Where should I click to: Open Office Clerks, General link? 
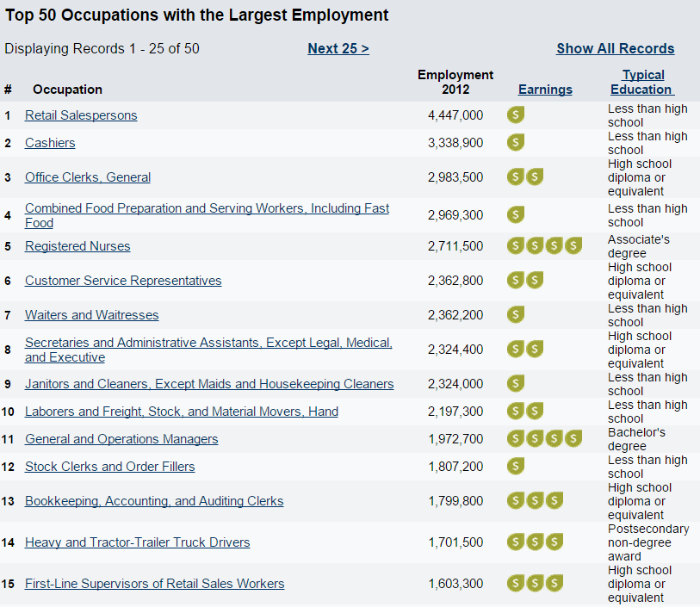[x=88, y=177]
